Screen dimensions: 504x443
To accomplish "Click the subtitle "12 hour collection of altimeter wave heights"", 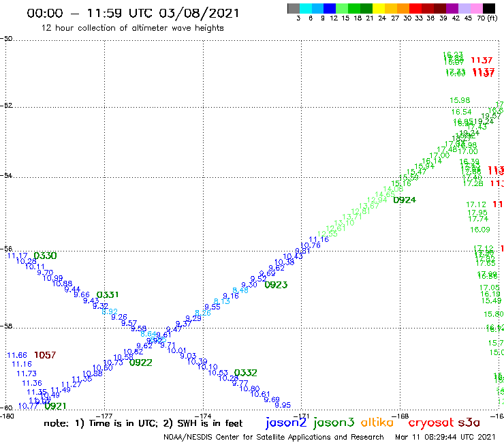I will 133,28.
